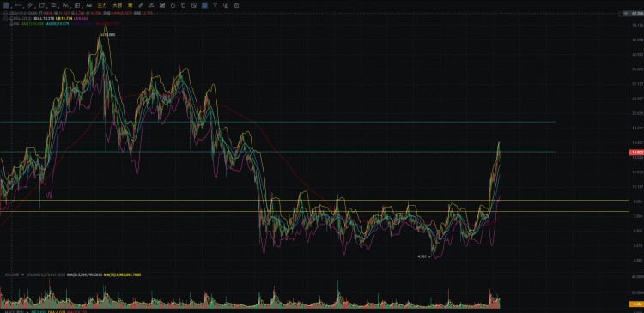Select the wave pattern drawing tool

click(65, 5)
